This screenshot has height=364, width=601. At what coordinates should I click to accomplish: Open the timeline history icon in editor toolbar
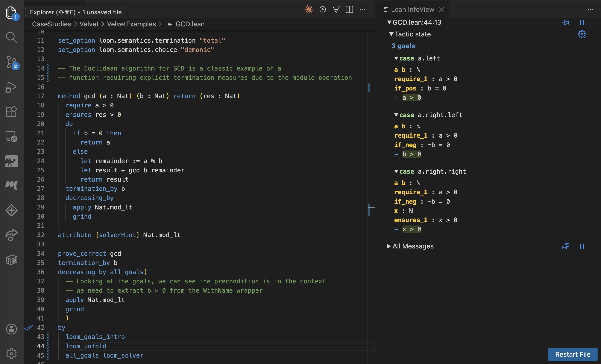click(x=323, y=9)
